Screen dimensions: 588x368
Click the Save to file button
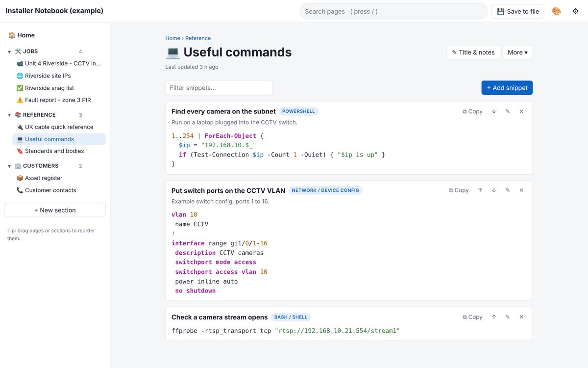point(518,11)
